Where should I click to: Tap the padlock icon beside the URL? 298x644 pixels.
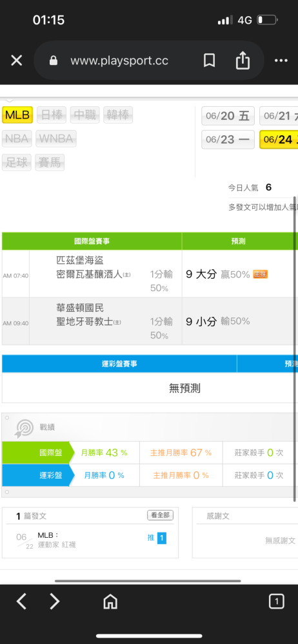point(54,61)
